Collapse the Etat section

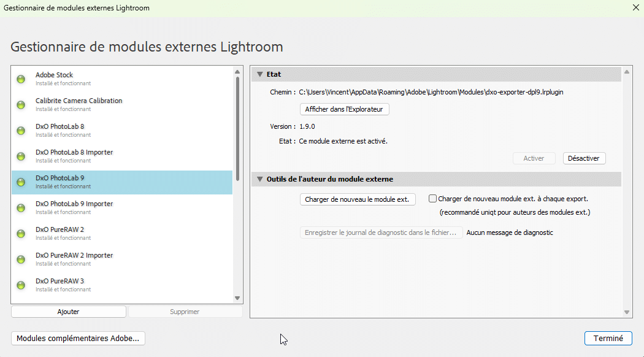coord(259,74)
